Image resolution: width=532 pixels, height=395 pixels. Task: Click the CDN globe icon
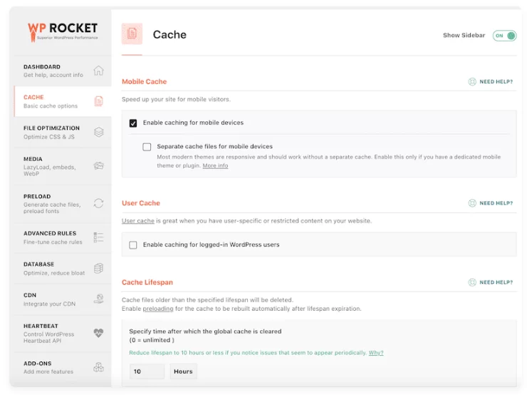pos(98,299)
